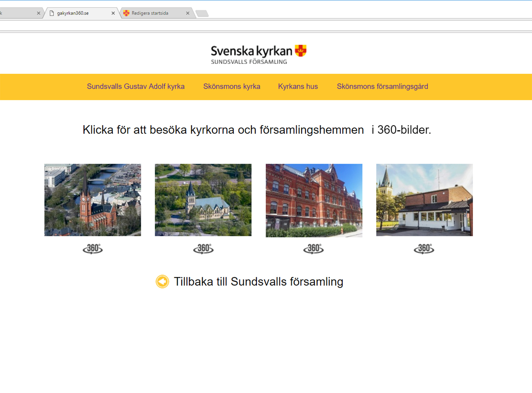
Task: Click 360° icon under Gustav Adolf church photo
Action: point(93,249)
